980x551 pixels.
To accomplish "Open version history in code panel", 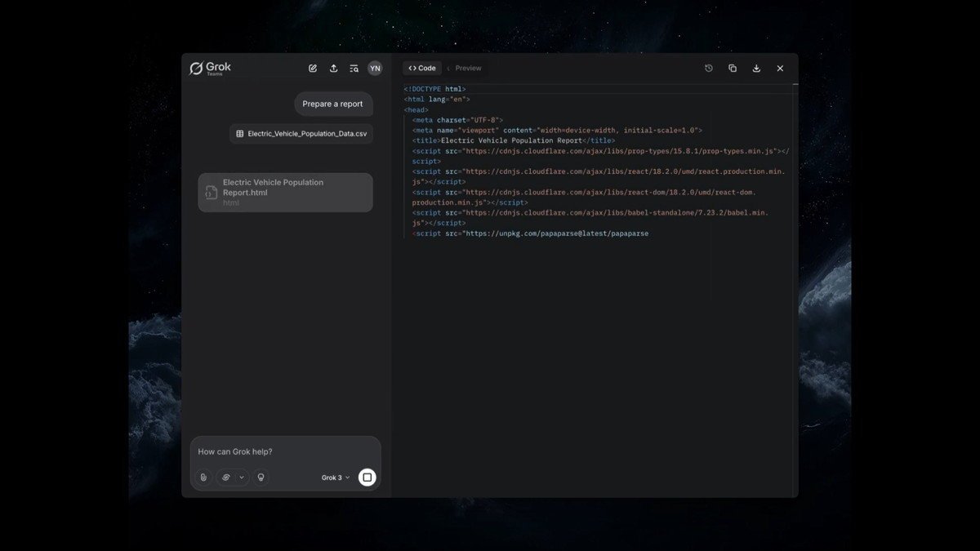I will click(709, 69).
